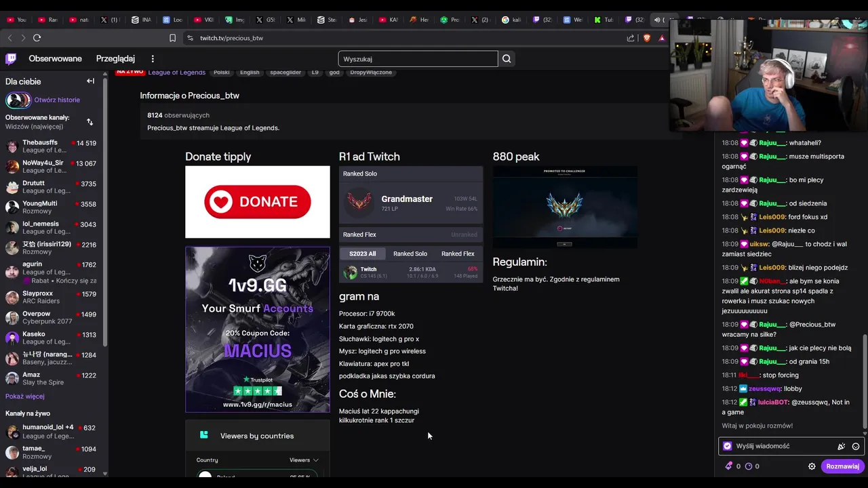868x488 pixels.
Task: Go to the Twitch home logo
Action: pyautogui.click(x=11, y=59)
